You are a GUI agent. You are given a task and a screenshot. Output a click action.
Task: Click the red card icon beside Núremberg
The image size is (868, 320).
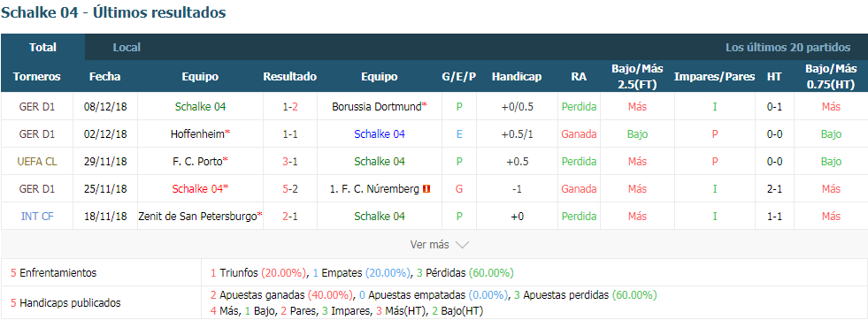[426, 189]
